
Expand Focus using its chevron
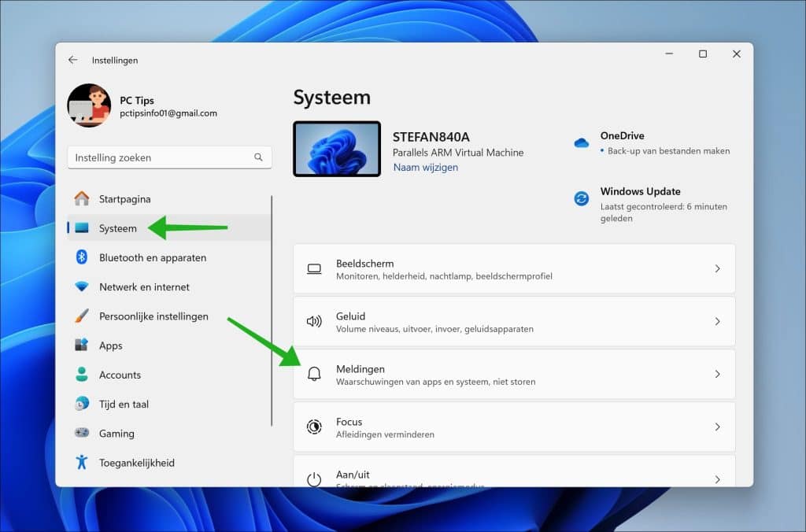pyautogui.click(x=717, y=427)
